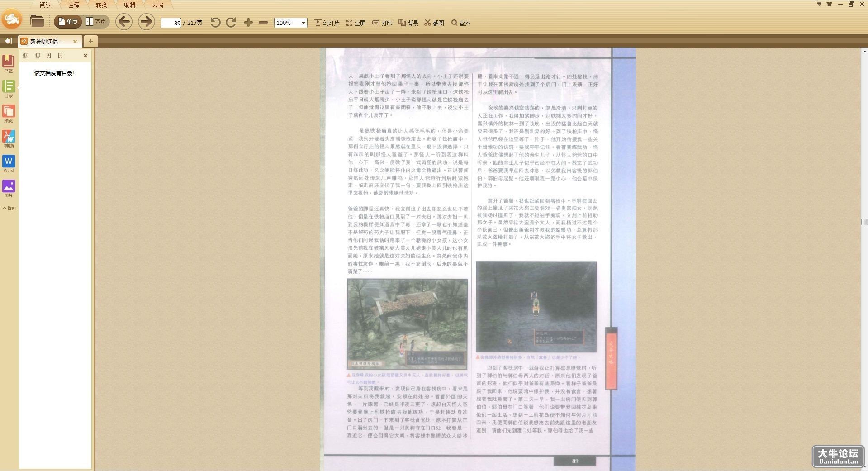Open the 查找 search tool

click(460, 23)
